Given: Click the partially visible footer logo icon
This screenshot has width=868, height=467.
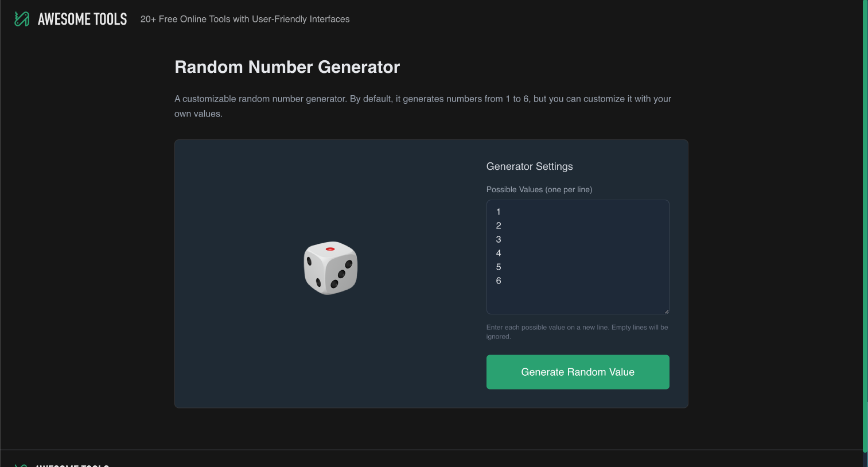Looking at the screenshot, I should pos(21,465).
